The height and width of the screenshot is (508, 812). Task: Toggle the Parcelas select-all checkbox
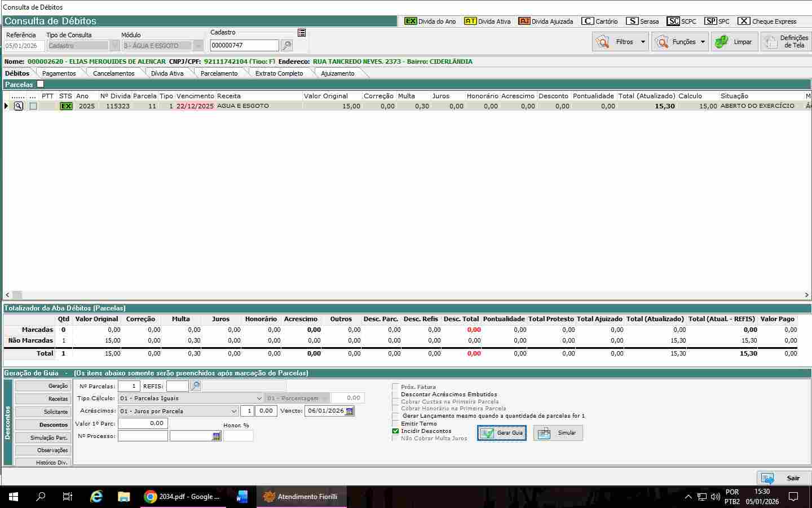40,84
